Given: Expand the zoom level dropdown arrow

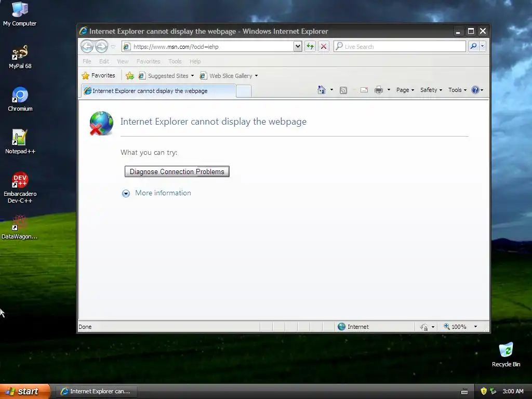Looking at the screenshot, I should pos(475,327).
